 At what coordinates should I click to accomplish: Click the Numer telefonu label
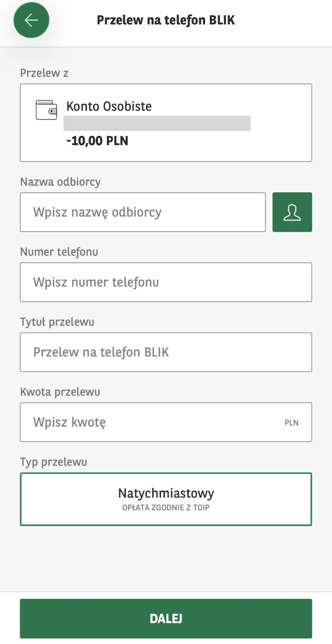click(x=59, y=252)
